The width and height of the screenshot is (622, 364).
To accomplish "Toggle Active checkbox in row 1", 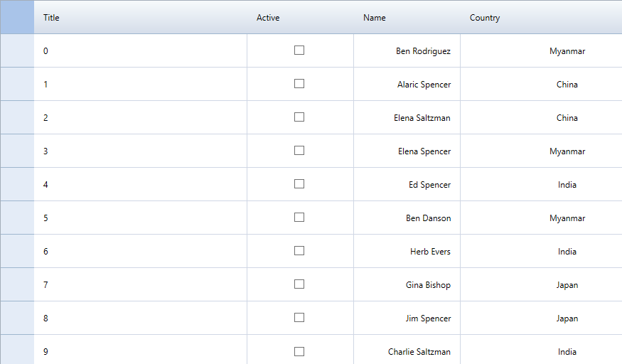I will (299, 84).
